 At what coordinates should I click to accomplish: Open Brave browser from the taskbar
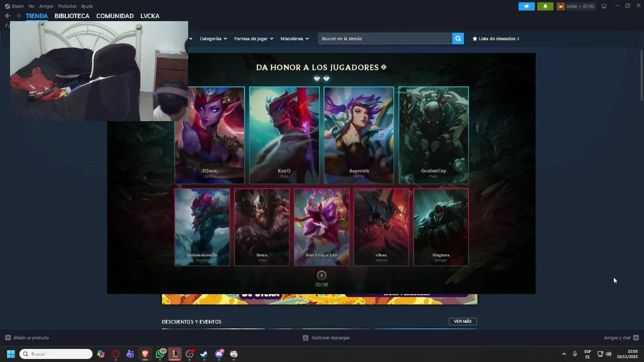145,354
